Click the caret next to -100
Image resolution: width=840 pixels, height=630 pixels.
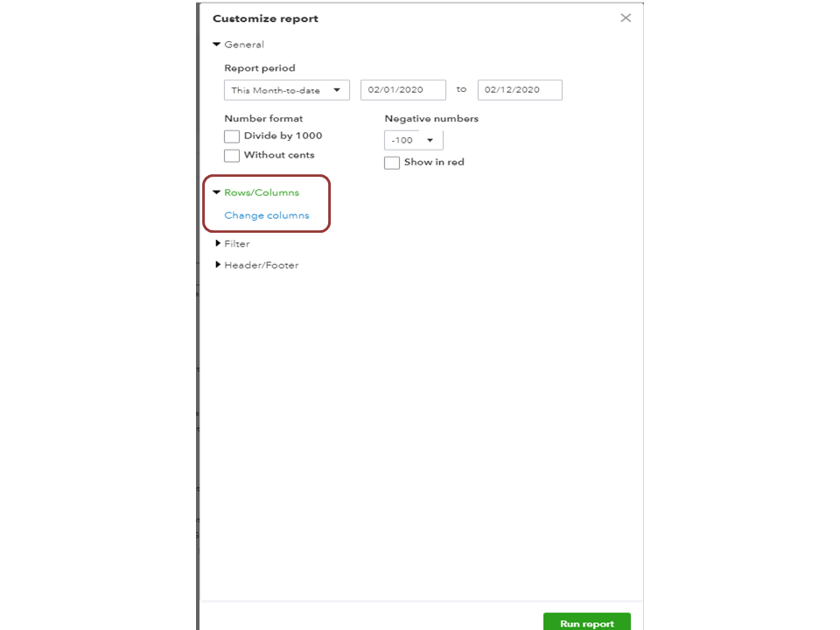(x=430, y=140)
